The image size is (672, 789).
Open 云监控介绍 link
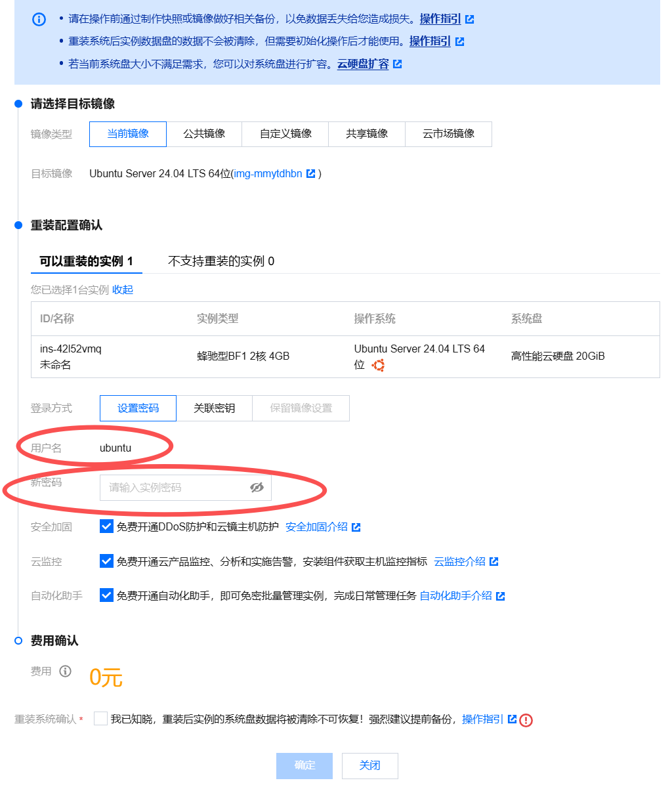click(x=459, y=561)
